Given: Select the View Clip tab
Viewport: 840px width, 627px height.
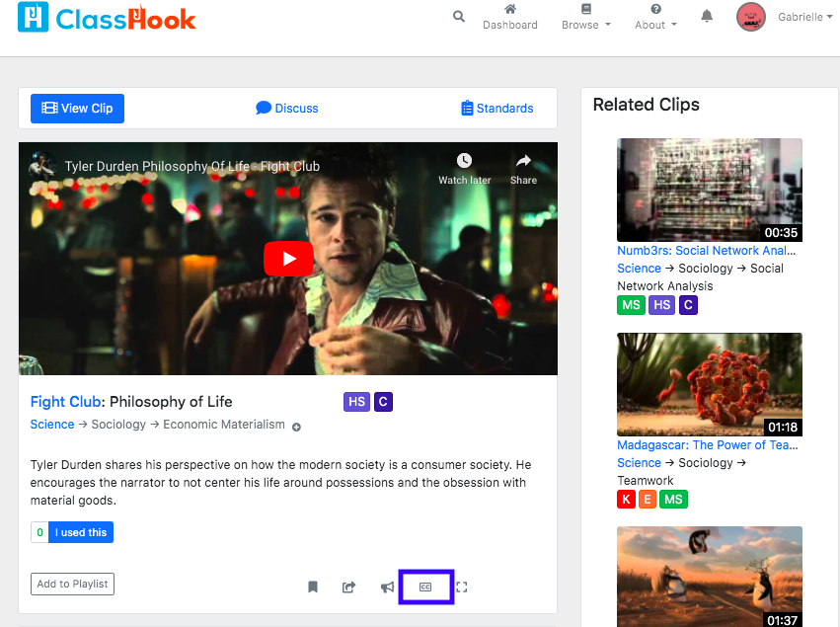Looking at the screenshot, I should 77,109.
